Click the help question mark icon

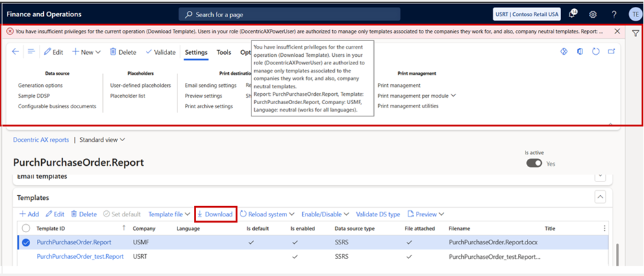tap(614, 14)
